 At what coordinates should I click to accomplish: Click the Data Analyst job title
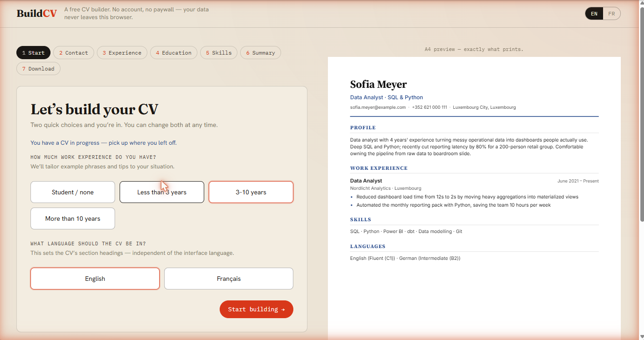coord(366,181)
